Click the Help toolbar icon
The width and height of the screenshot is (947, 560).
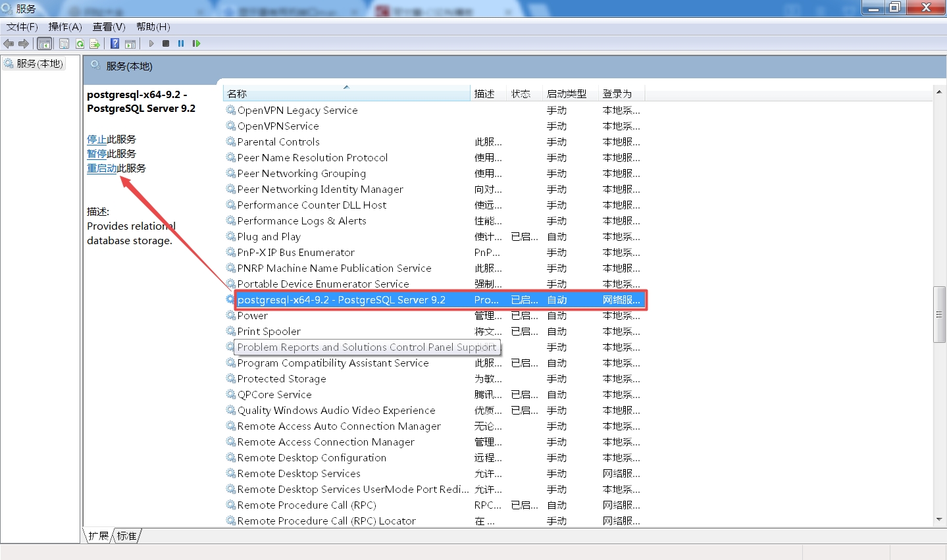[114, 43]
